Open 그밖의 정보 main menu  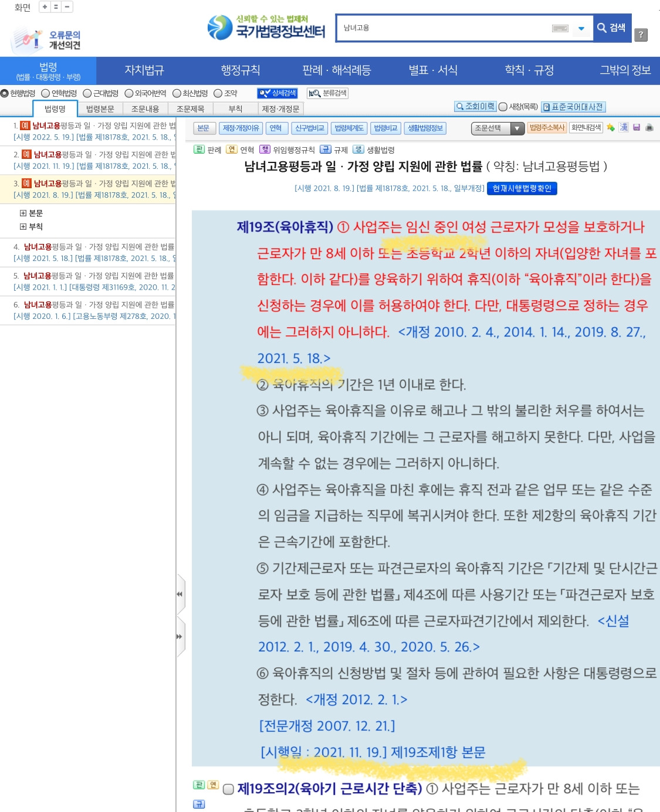(x=625, y=70)
